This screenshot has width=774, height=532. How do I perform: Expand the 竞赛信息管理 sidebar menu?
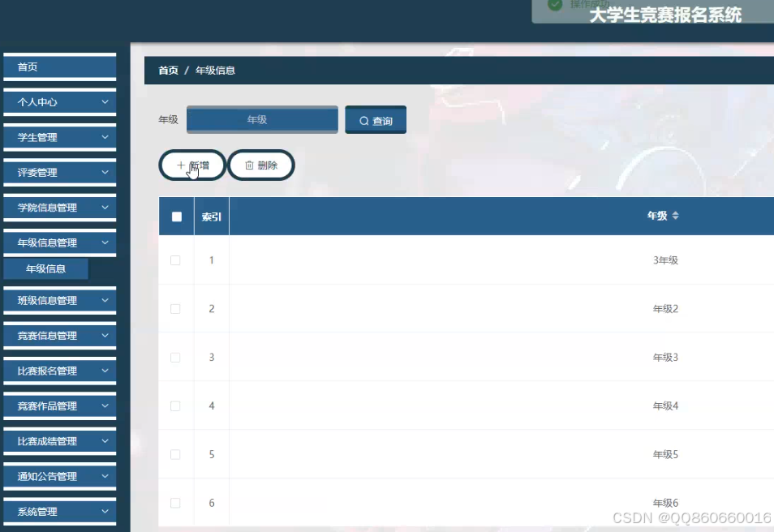tap(59, 335)
